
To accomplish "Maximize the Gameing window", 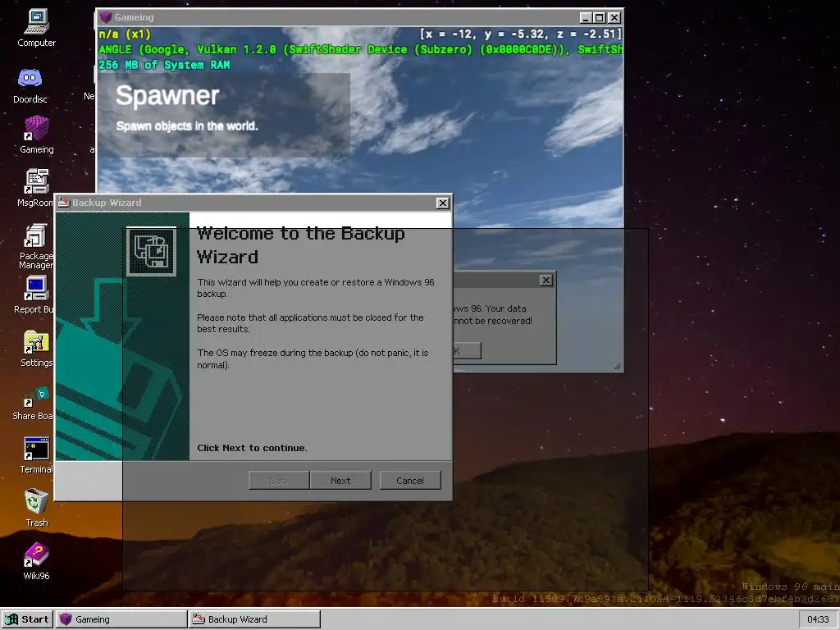I will click(x=600, y=18).
